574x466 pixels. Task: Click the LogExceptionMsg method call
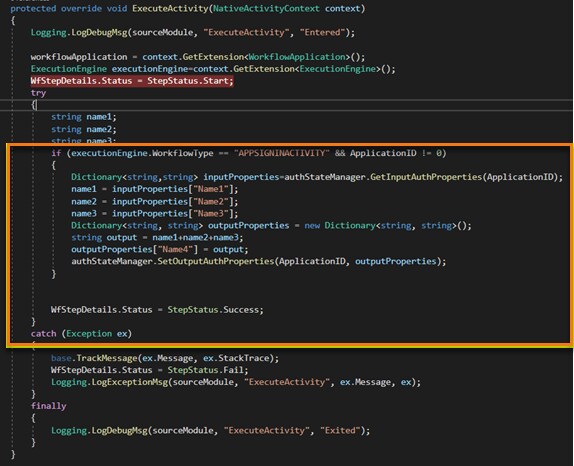tap(130, 382)
